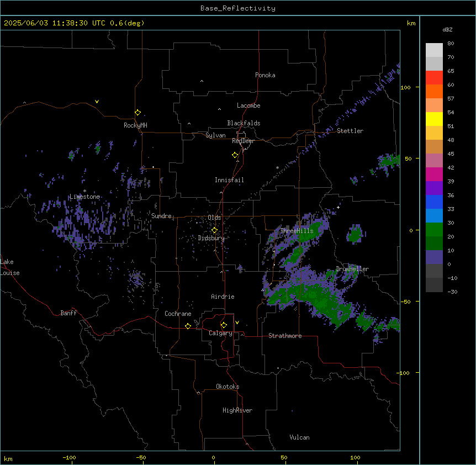Click the Didsbury town label

click(211, 238)
